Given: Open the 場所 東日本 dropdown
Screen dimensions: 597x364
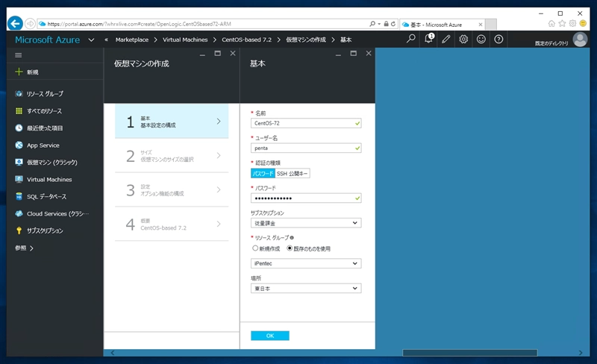Looking at the screenshot, I should pyautogui.click(x=306, y=288).
